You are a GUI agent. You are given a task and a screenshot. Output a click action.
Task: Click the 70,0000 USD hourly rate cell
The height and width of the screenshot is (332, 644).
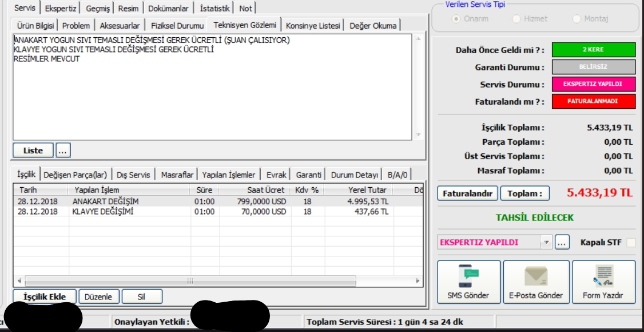point(255,212)
